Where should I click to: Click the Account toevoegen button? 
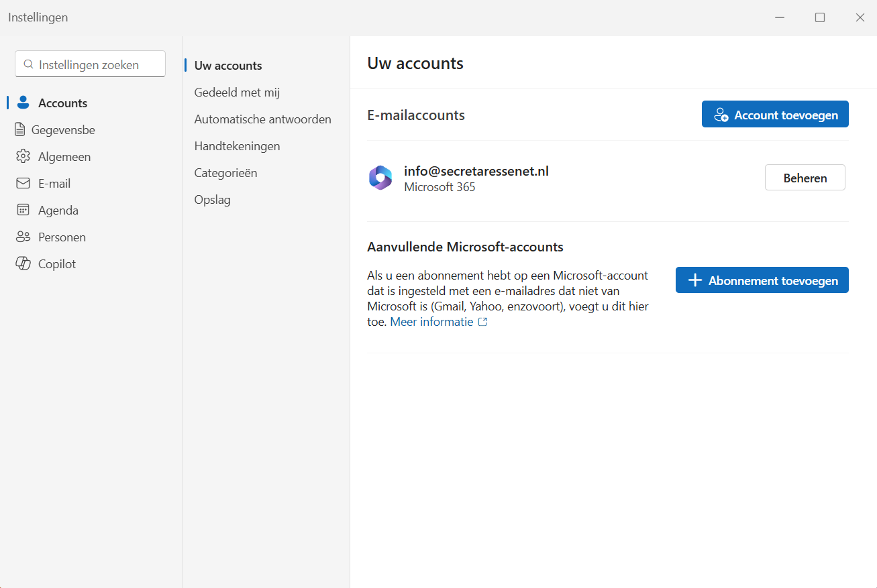pos(775,114)
